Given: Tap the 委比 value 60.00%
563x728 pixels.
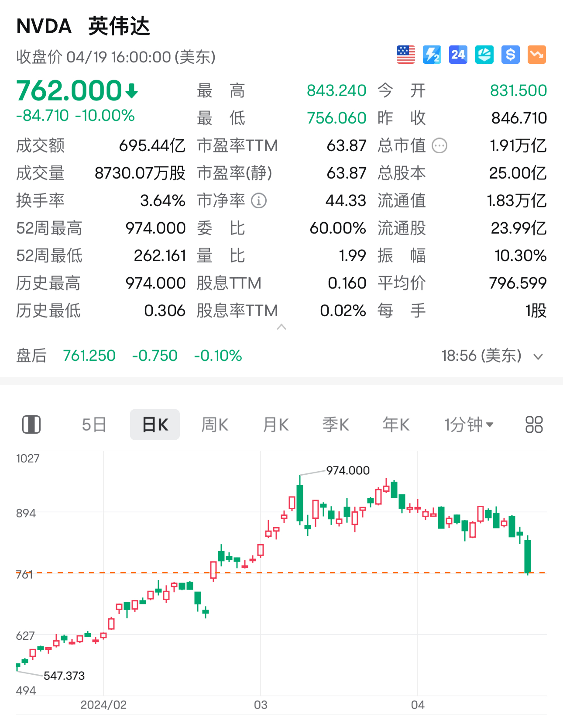Looking at the screenshot, I should pos(338,228).
